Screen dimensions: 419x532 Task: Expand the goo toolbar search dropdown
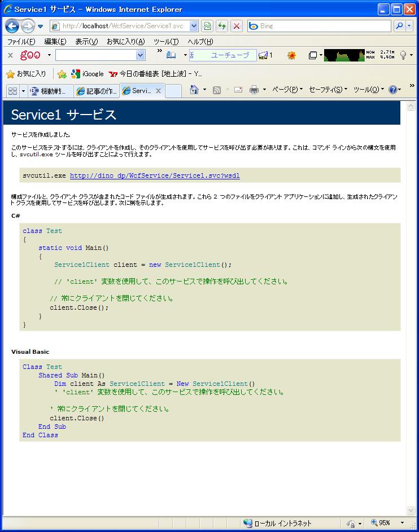click(141, 55)
